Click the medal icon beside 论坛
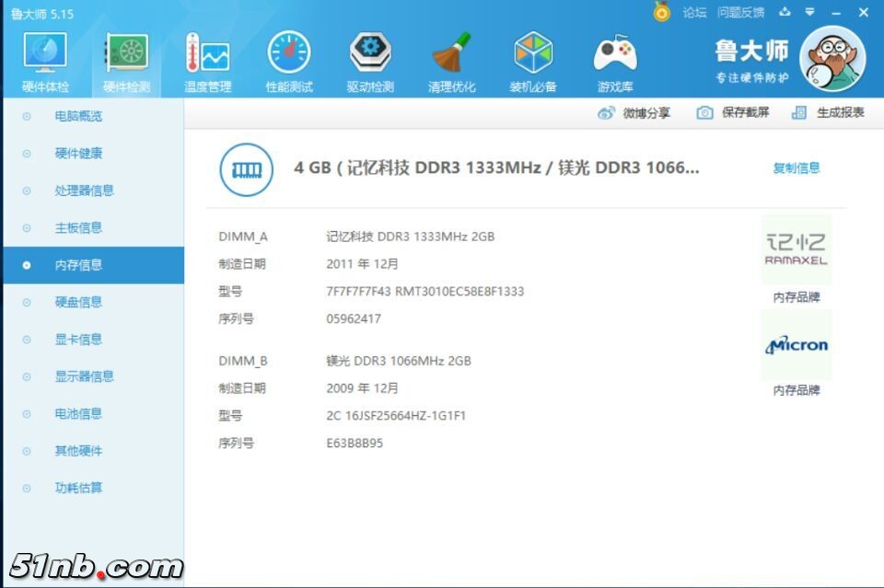884x588 pixels. pyautogui.click(x=661, y=12)
